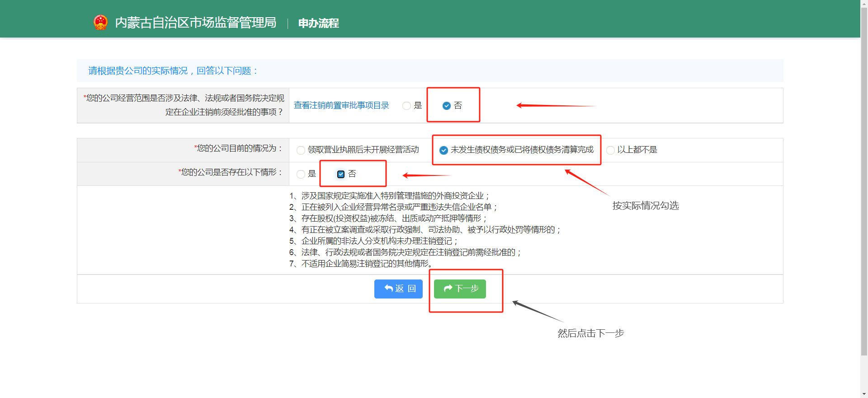
Task: Click the green 下一步 button
Action: [460, 289]
